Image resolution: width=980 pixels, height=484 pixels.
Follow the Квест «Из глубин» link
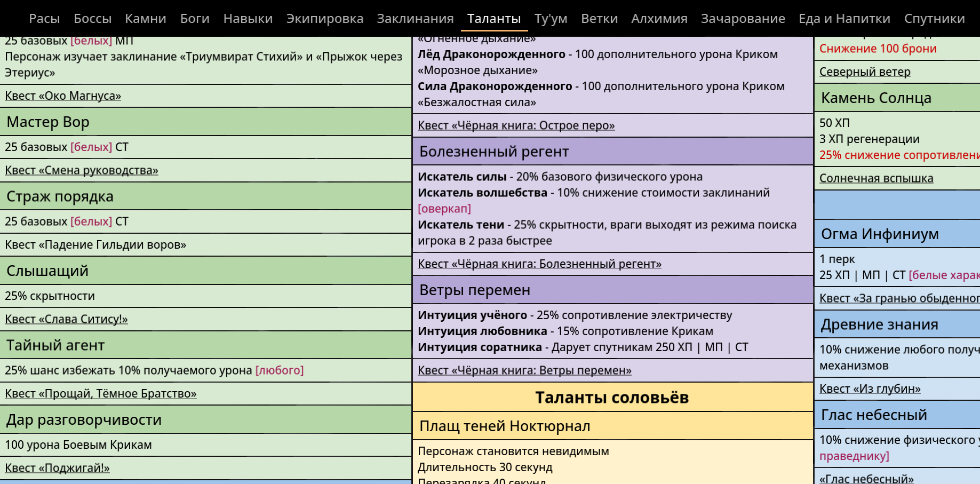click(870, 389)
